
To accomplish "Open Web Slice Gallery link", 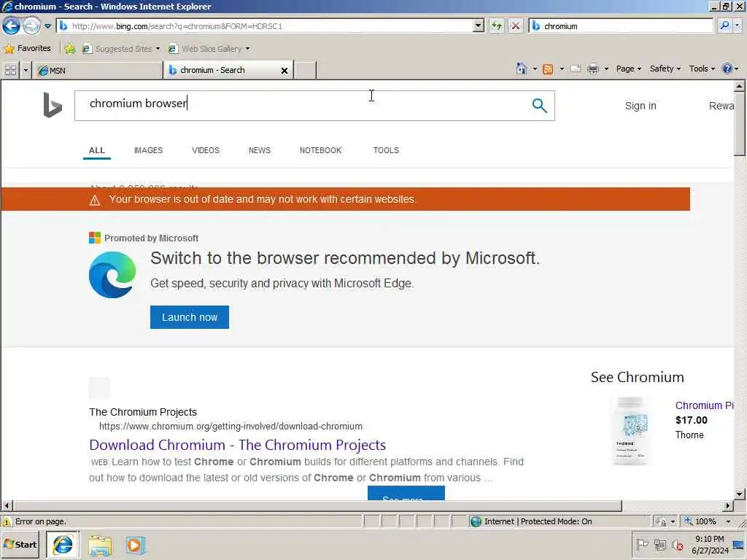I will click(x=205, y=49).
